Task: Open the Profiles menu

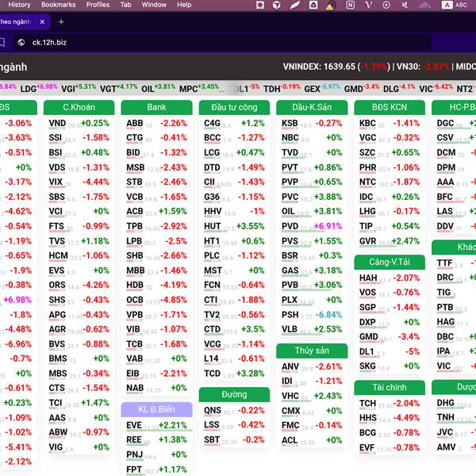Action: pyautogui.click(x=98, y=5)
